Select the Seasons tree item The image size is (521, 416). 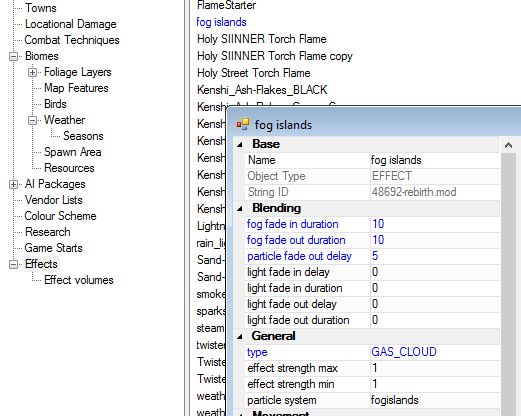click(83, 136)
